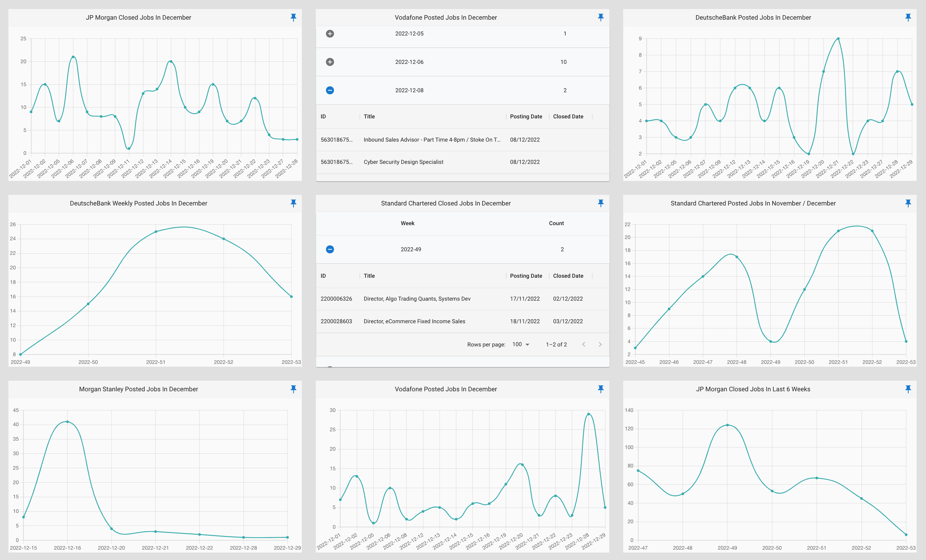Pin the JP Morgan Closed Jobs In December panel
The height and width of the screenshot is (560, 926).
tap(293, 17)
